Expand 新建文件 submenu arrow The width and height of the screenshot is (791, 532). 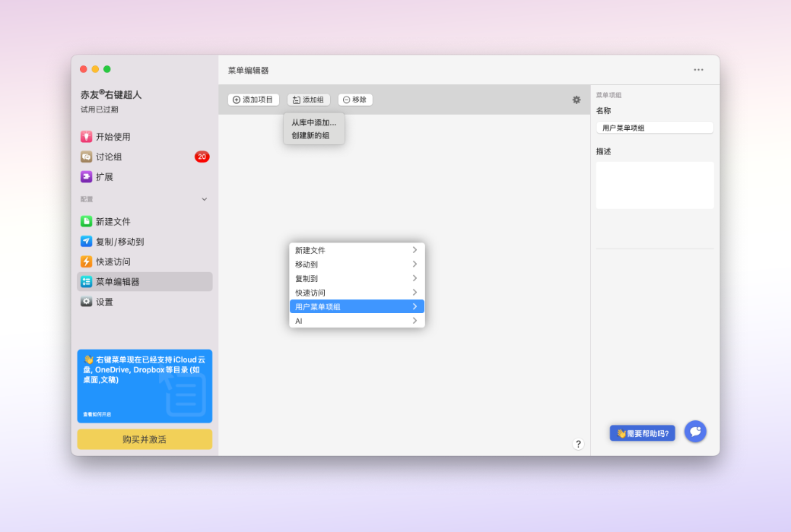click(x=415, y=250)
